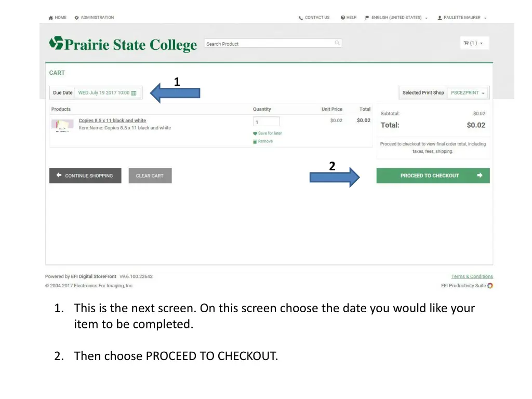Click the Clear Cart button
This screenshot has height=399, width=532.
[x=150, y=176]
